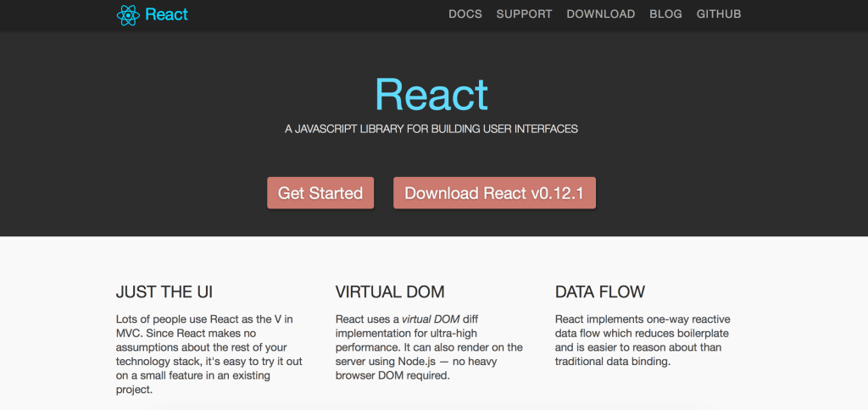Screen dimensions: 868x410
Task: Open the DOCS navigation link
Action: pyautogui.click(x=465, y=14)
